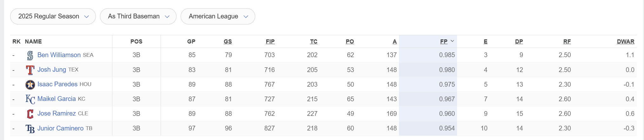Toggle the FP column sort arrow

click(x=452, y=41)
